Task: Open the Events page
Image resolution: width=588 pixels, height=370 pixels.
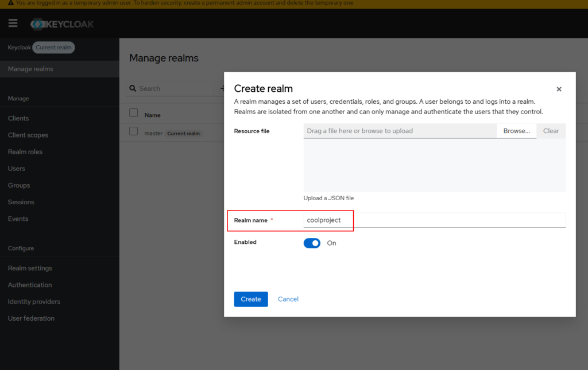Action: [x=18, y=219]
